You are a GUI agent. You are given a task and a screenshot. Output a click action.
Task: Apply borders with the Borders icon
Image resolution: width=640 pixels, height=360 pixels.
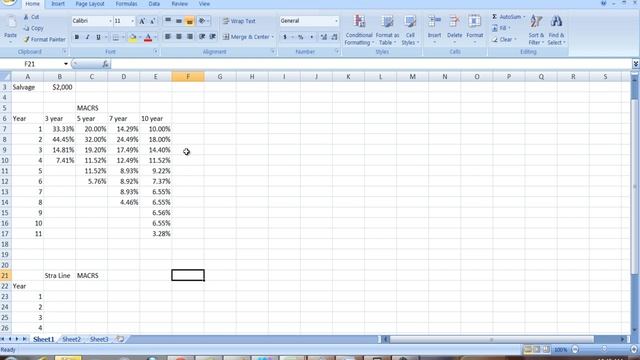116,38
